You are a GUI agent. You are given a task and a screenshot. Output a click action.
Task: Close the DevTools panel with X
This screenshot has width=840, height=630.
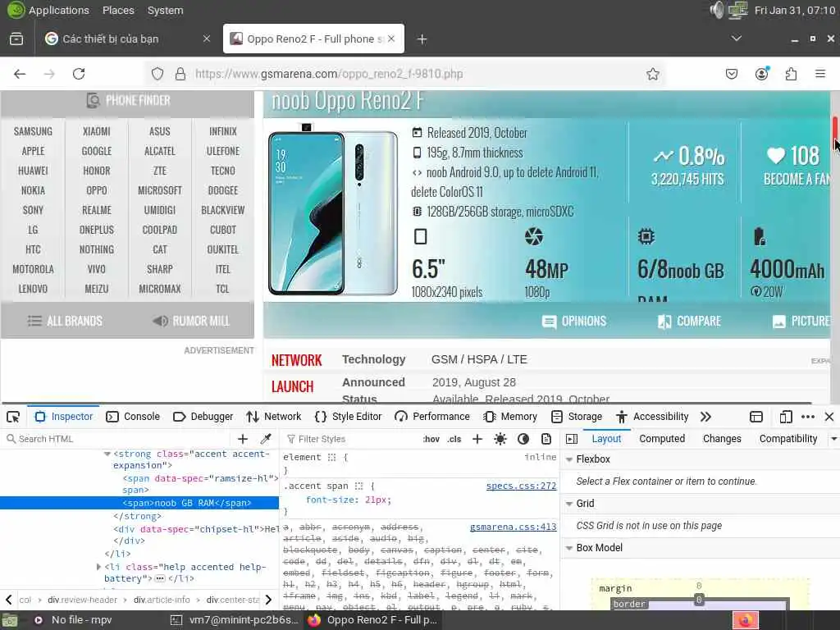[829, 417]
